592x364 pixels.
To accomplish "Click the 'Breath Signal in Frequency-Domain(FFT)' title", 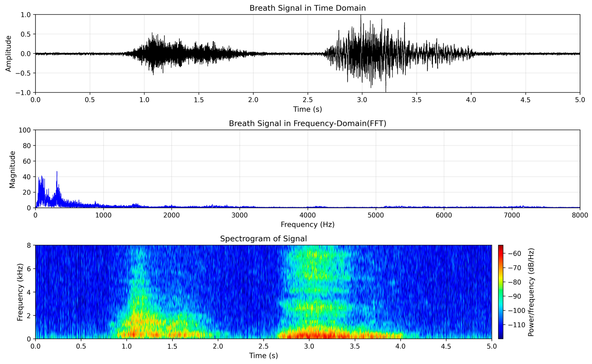I will tap(308, 124).
